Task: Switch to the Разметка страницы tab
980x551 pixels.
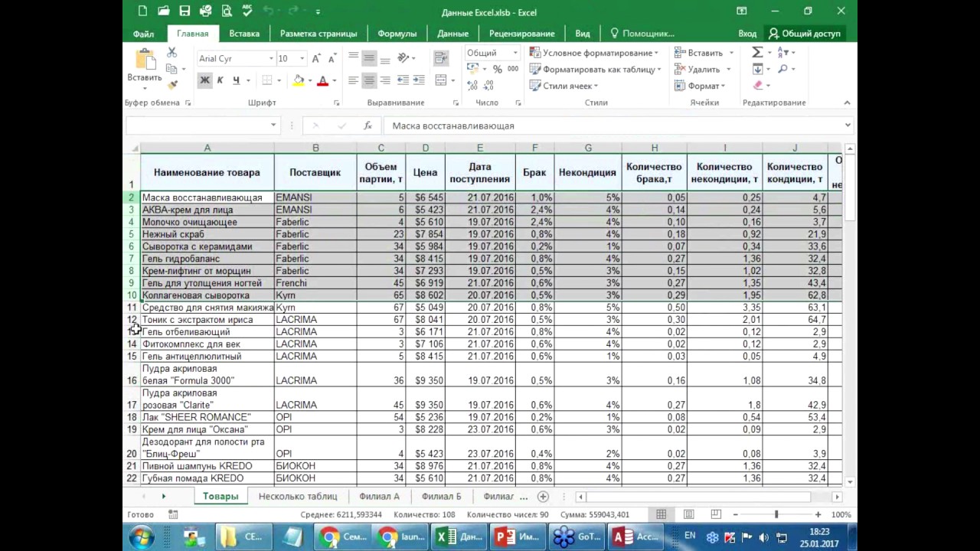Action: click(318, 34)
